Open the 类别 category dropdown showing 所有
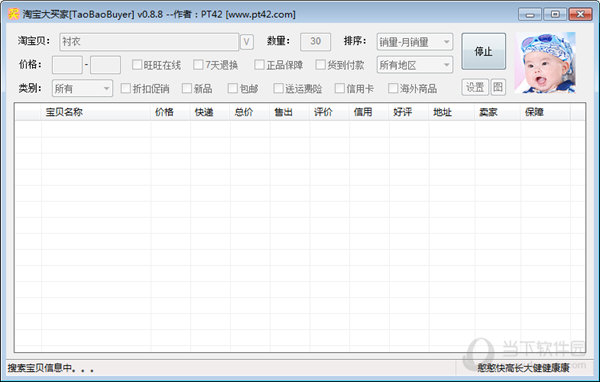 point(82,88)
